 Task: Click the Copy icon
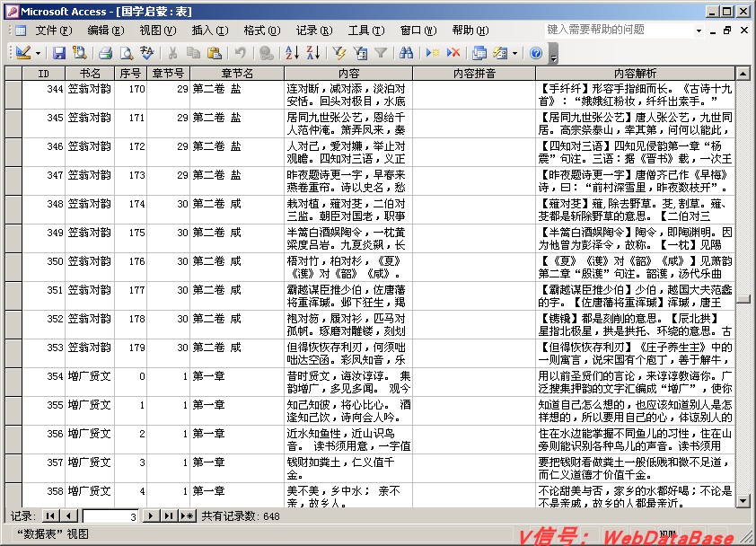pos(193,53)
